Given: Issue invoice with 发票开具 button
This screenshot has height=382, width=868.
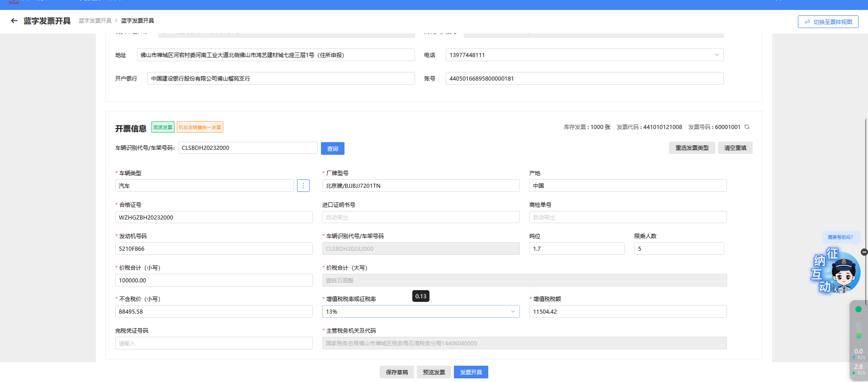Looking at the screenshot, I should (x=471, y=372).
